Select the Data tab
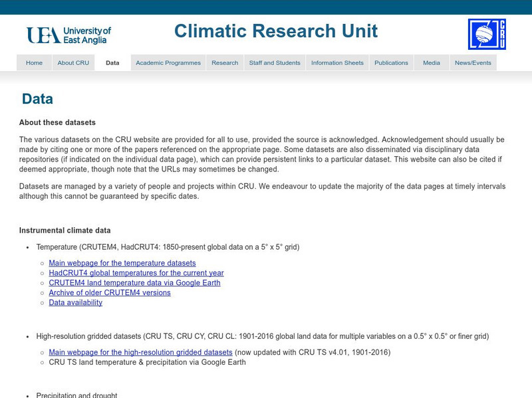Screen dimensions: 532x398 coord(111,62)
